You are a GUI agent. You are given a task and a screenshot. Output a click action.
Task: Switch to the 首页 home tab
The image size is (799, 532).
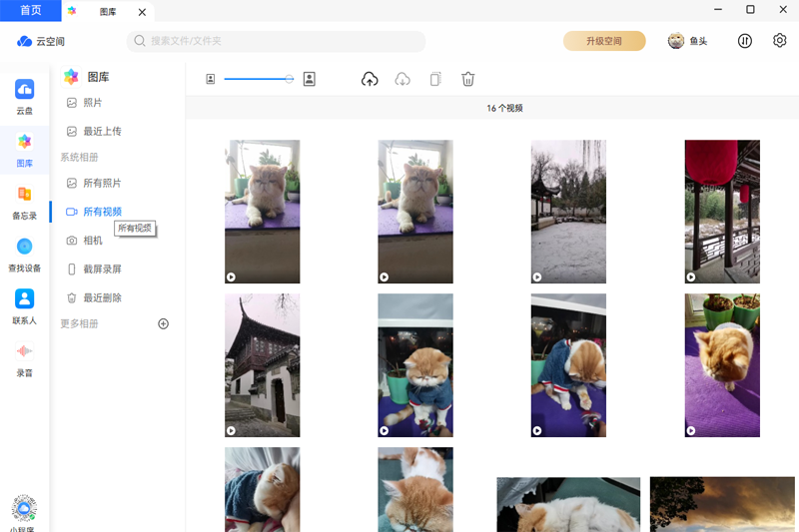(x=31, y=11)
